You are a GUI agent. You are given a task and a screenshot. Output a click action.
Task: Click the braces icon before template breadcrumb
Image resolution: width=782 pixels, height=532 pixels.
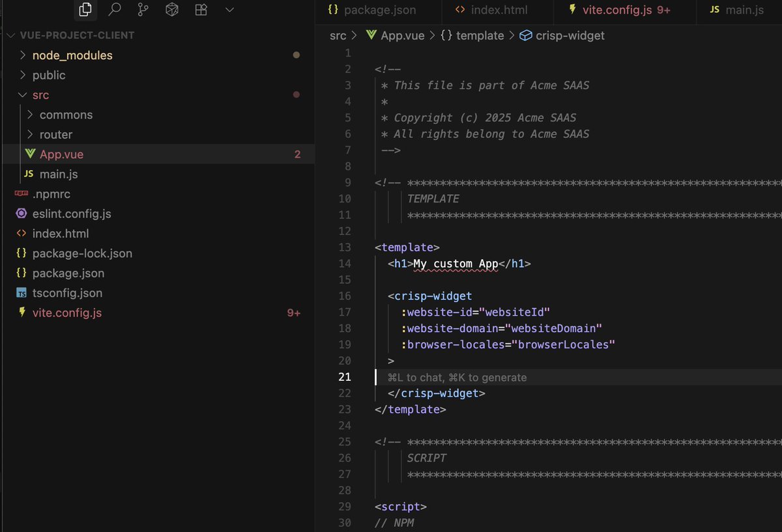[446, 36]
